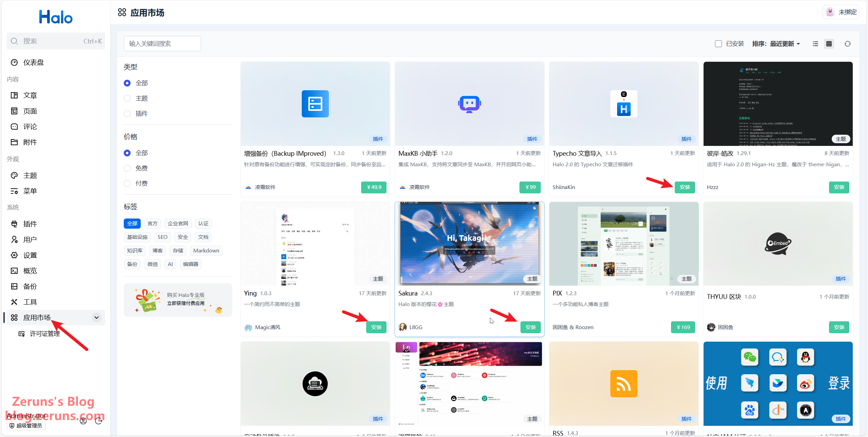Click the Backup Improved plugin blue icon
Screen dimensions: 868x437
315,104
